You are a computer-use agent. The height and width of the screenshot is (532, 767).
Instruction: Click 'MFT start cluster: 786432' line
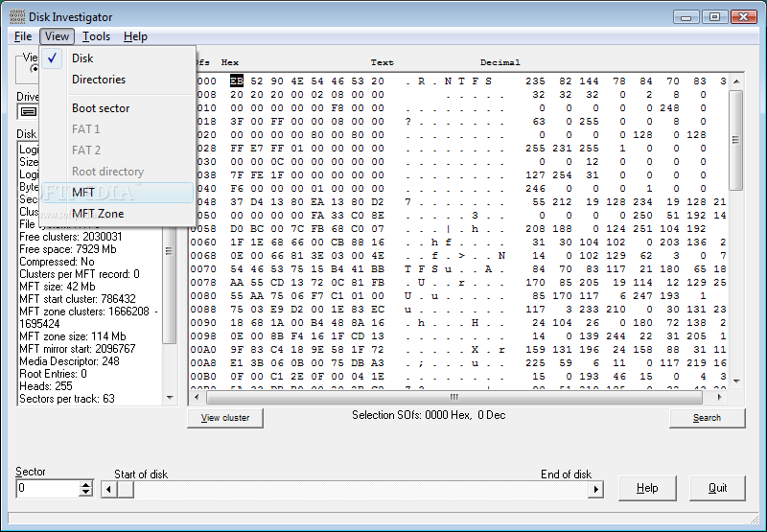pos(78,299)
